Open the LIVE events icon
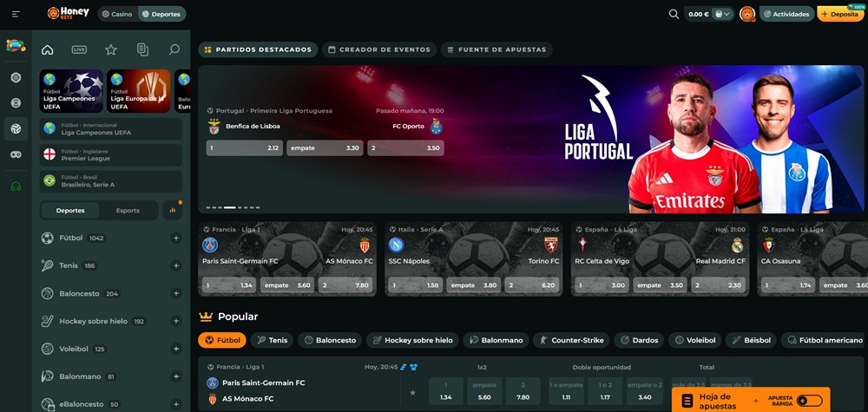 (x=79, y=49)
